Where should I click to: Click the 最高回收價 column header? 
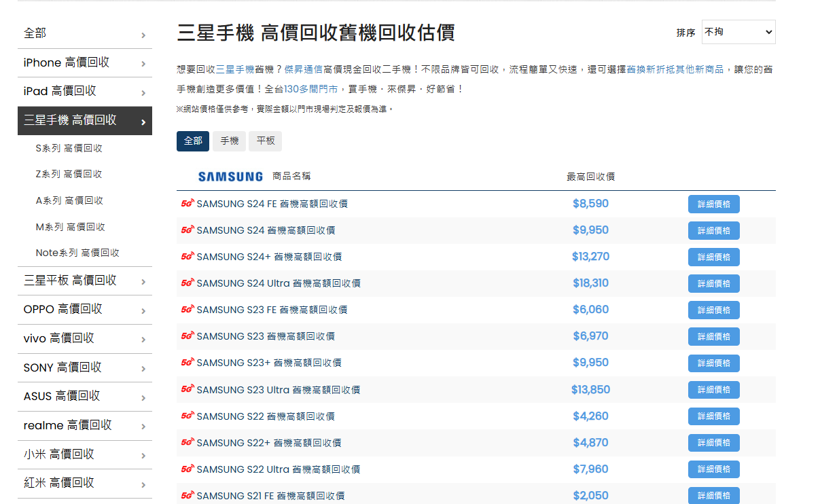(590, 177)
